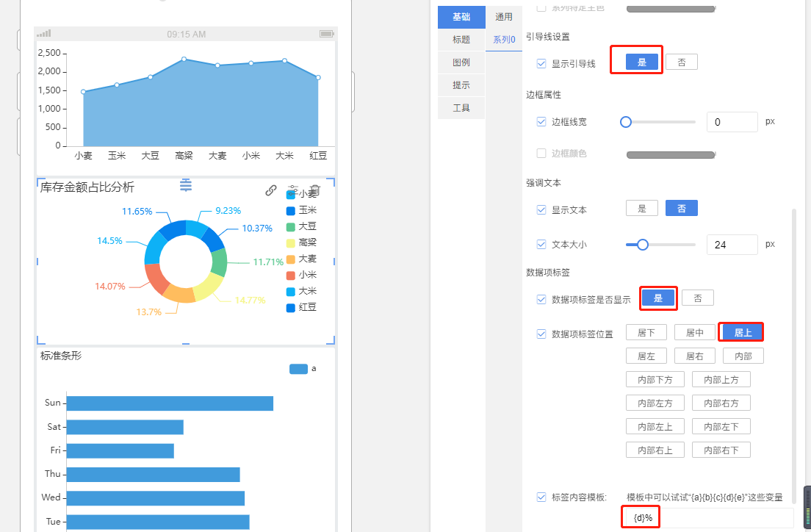Open the 图例 tab
The image size is (811, 532).
461,62
